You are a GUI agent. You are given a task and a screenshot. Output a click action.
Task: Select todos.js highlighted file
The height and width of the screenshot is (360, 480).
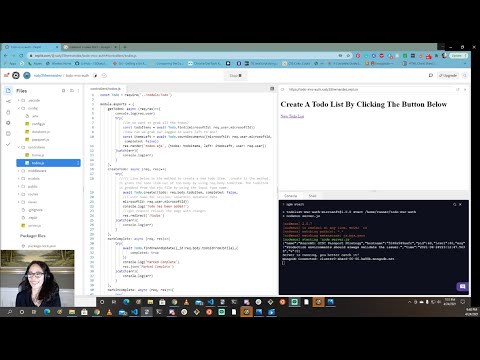point(48,163)
